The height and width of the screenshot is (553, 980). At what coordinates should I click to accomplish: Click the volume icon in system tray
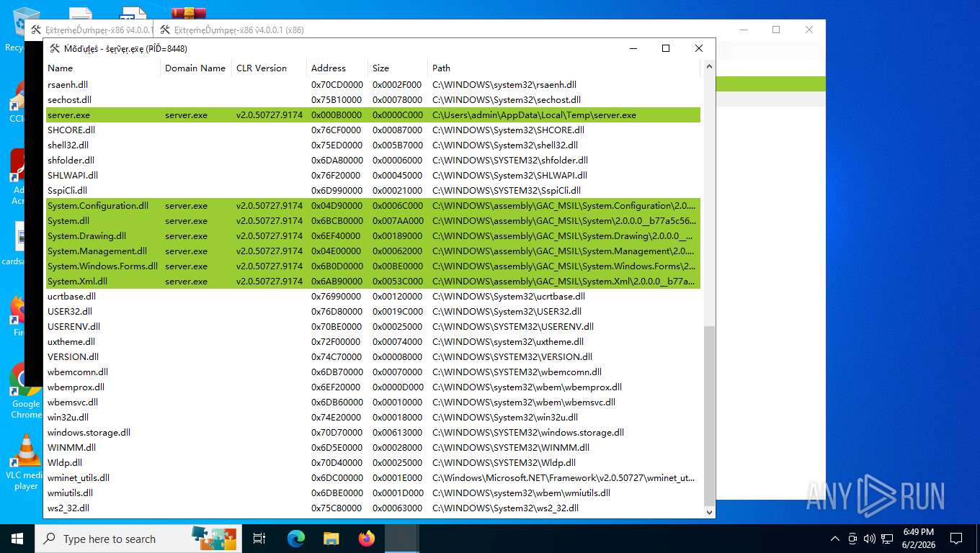pos(869,539)
